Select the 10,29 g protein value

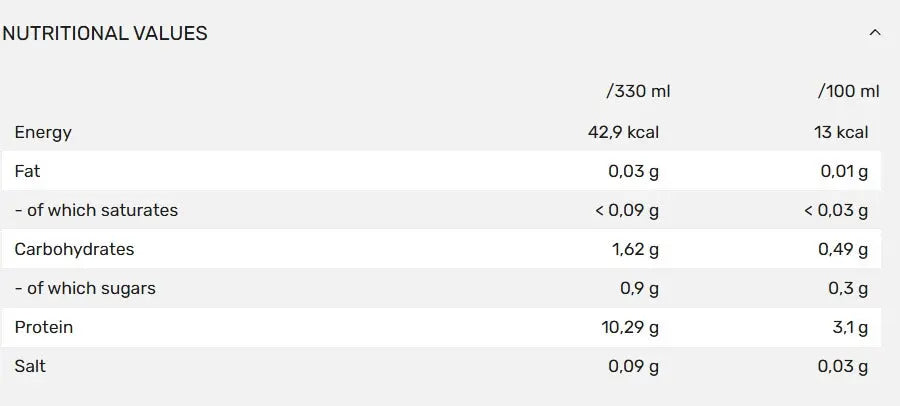click(630, 327)
